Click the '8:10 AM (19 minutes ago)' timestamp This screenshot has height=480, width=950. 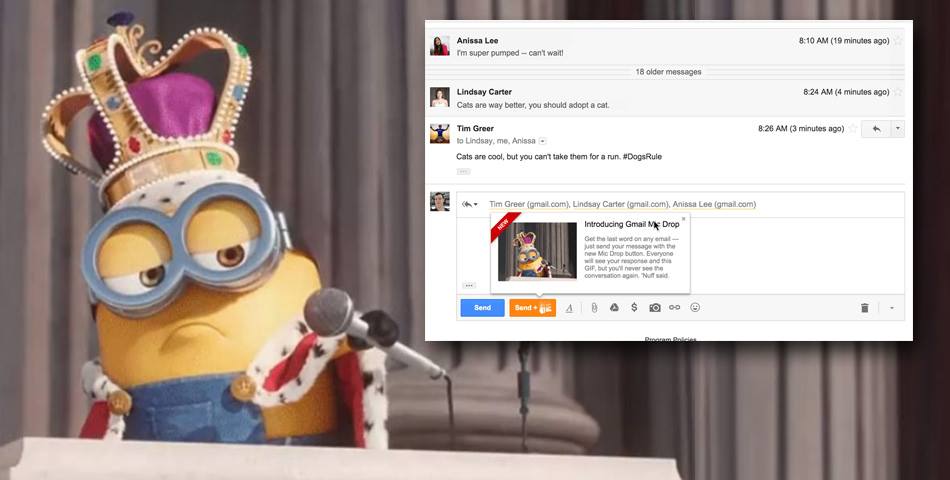pyautogui.click(x=844, y=41)
